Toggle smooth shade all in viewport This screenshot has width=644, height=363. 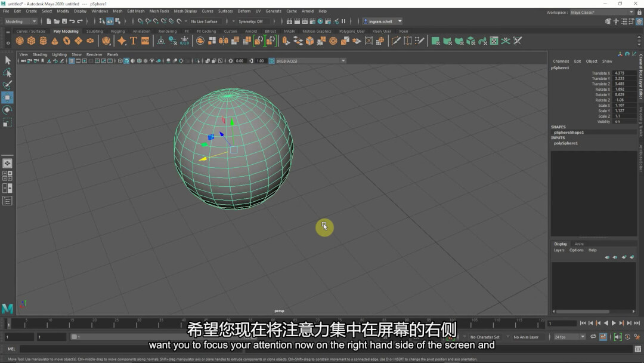(126, 61)
